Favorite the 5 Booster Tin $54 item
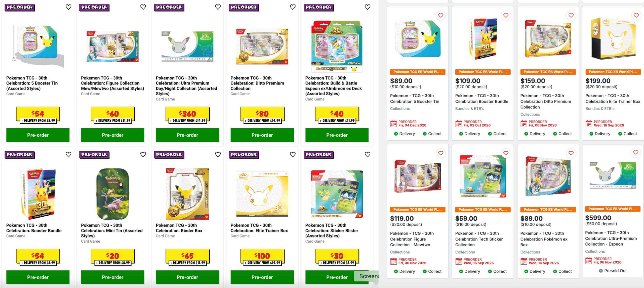 pyautogui.click(x=68, y=7)
